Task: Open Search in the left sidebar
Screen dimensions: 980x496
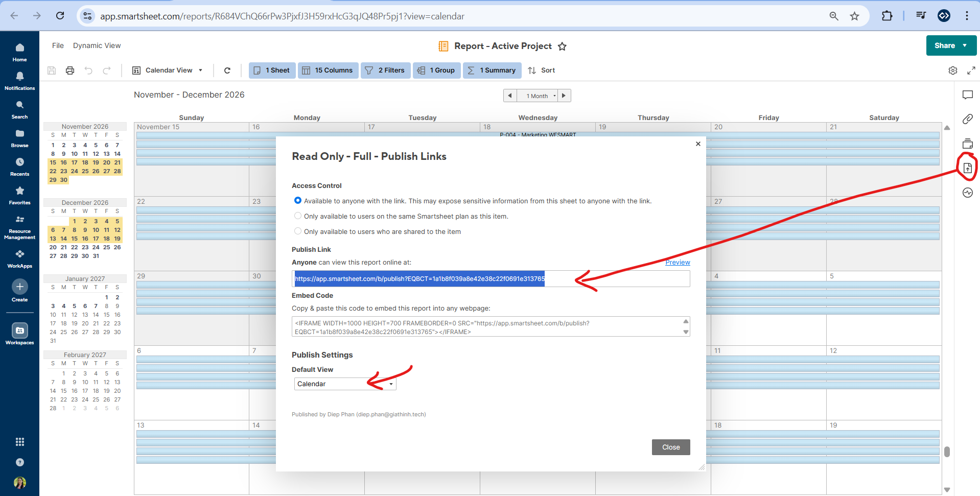Action: point(19,109)
